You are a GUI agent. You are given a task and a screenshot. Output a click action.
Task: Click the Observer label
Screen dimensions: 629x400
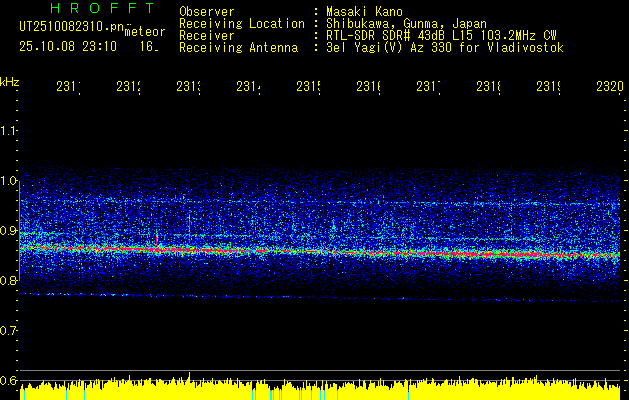[207, 12]
